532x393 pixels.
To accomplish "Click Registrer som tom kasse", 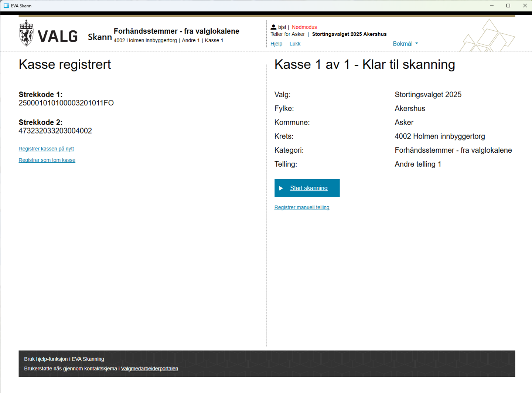I will tap(47, 160).
